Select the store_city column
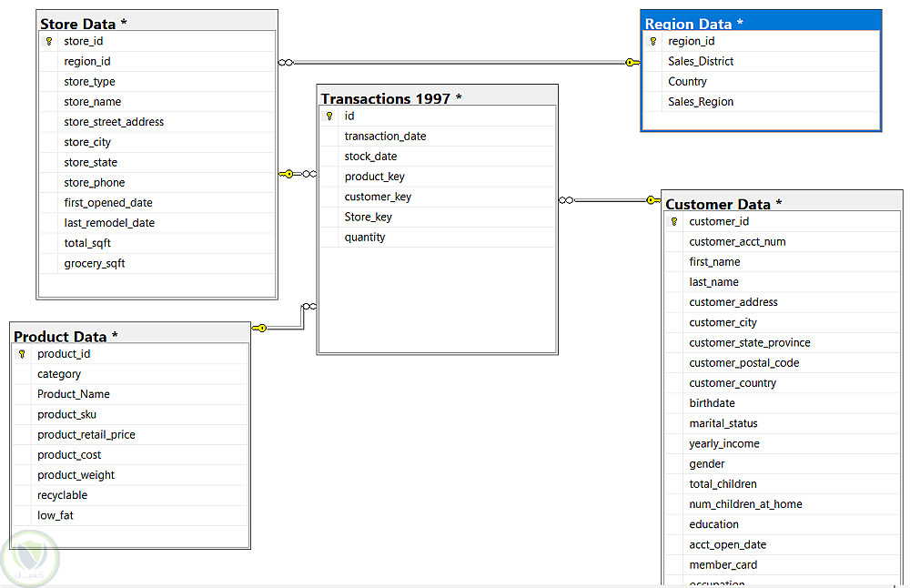 coord(157,142)
